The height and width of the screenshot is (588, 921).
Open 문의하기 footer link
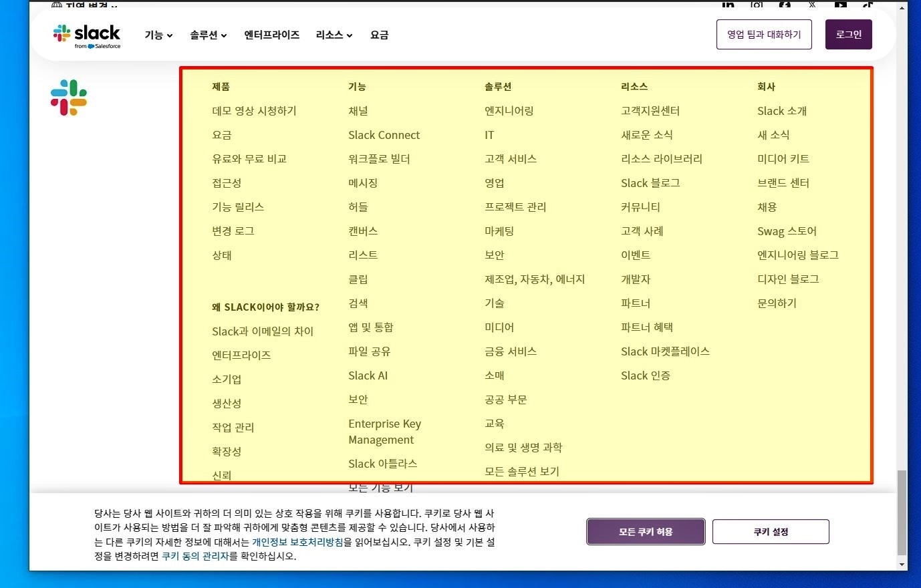coord(777,303)
